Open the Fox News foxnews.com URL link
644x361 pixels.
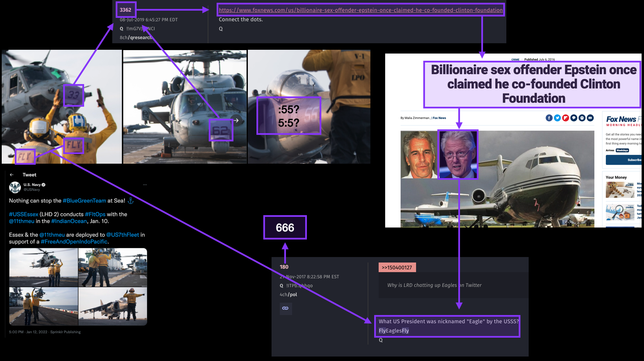pyautogui.click(x=361, y=10)
